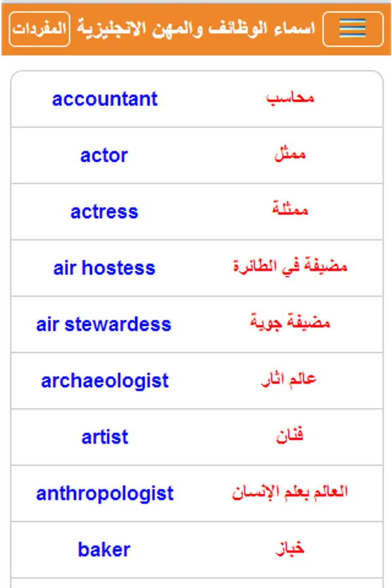Tap the Arabic word فنان
Screen dimensions: 392x588
click(x=289, y=436)
